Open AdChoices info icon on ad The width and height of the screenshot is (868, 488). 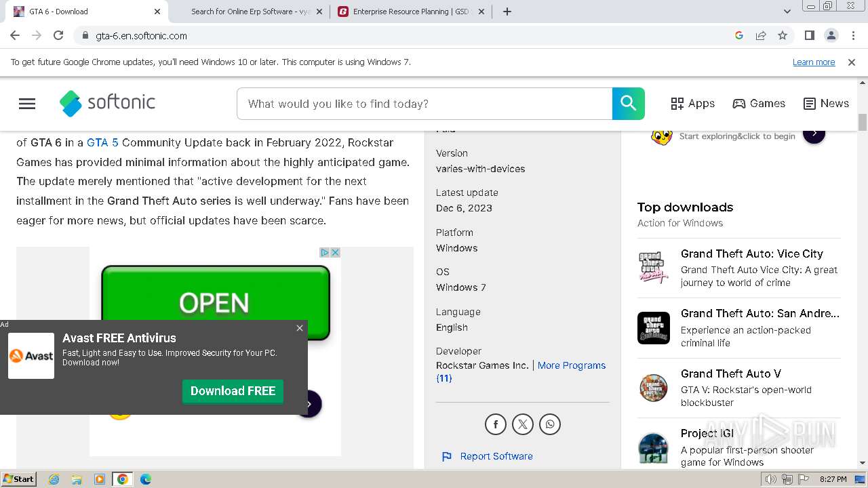[x=325, y=253]
